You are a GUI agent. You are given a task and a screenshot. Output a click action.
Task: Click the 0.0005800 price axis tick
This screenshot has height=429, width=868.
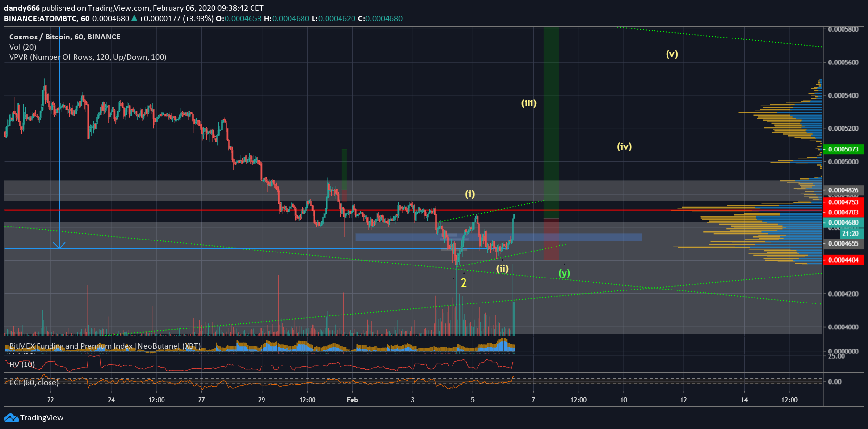[x=843, y=29]
